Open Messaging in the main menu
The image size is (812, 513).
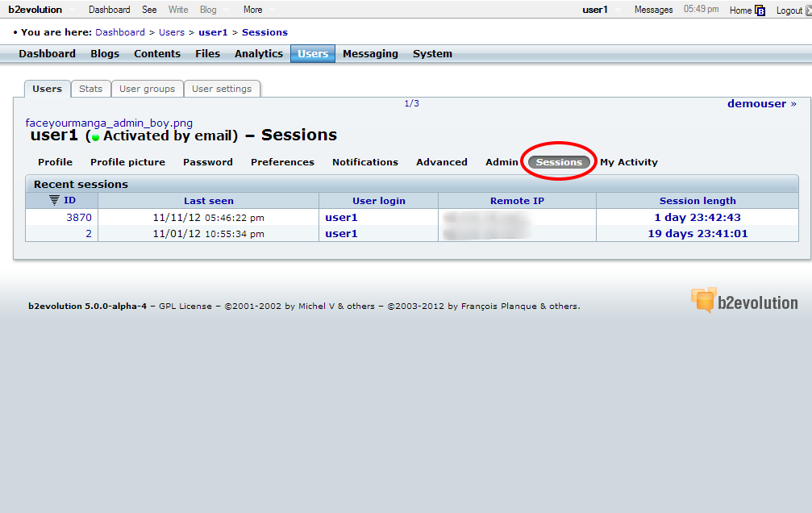[x=370, y=54]
